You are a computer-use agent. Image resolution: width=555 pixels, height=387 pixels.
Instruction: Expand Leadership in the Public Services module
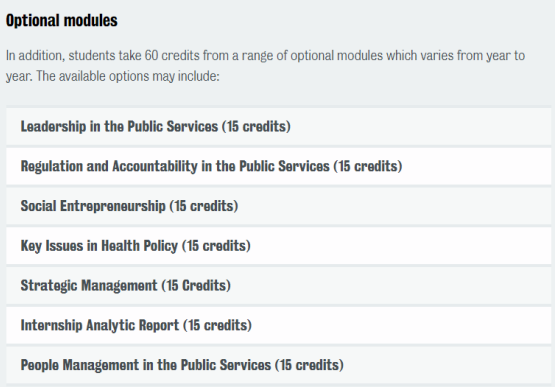(279, 126)
